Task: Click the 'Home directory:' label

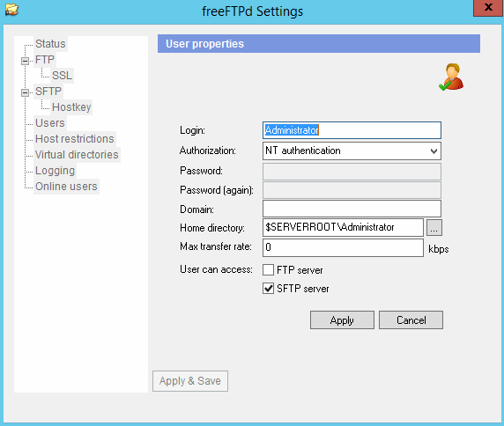Action: click(x=212, y=228)
